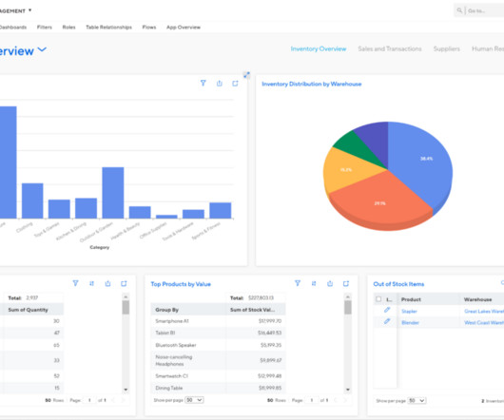Export the Sum of Quantity table

108,283
